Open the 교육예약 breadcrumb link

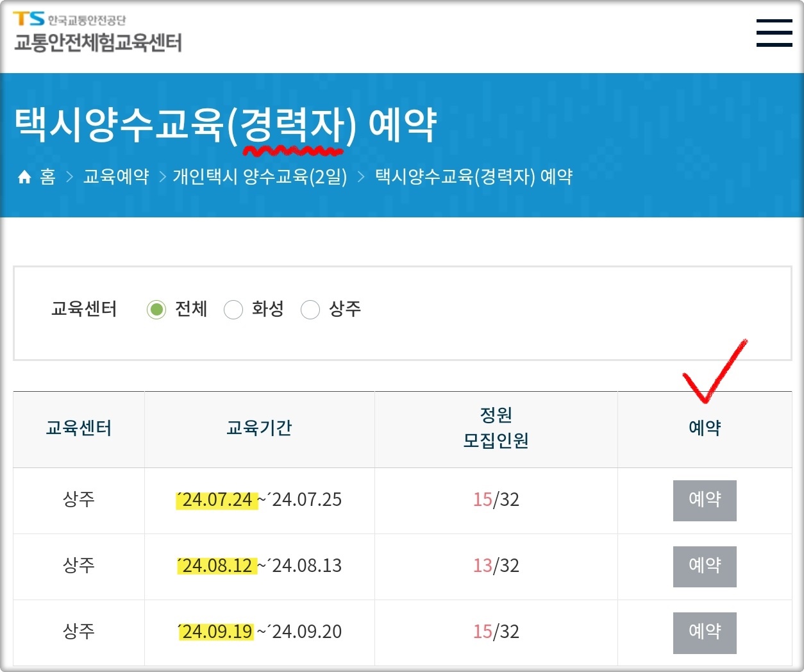[115, 176]
